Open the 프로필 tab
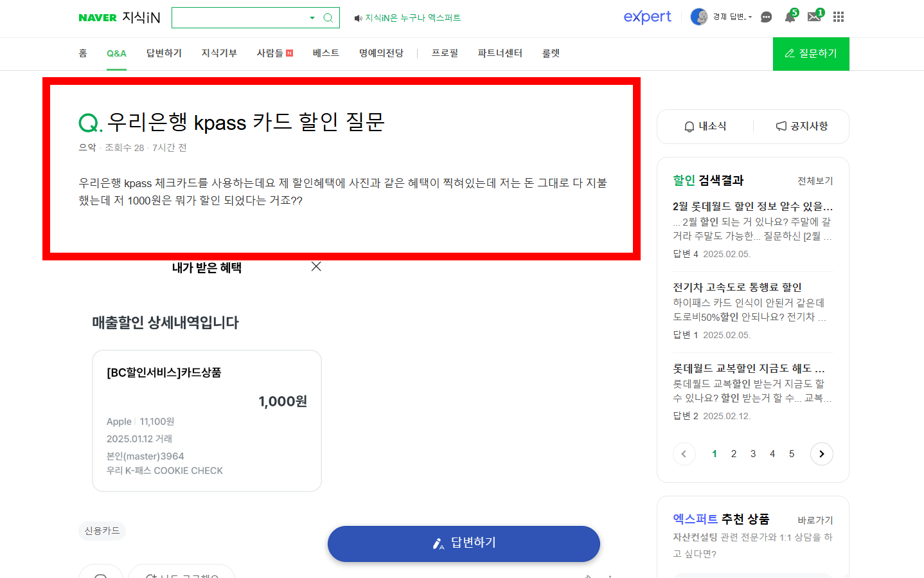This screenshot has height=578, width=924. [x=445, y=53]
